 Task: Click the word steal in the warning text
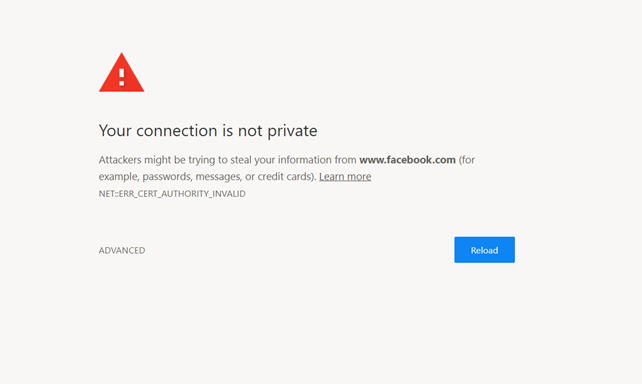241,160
